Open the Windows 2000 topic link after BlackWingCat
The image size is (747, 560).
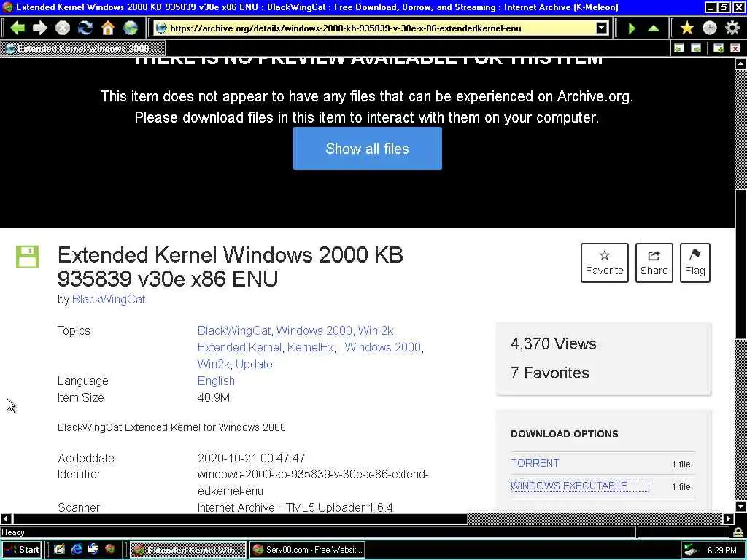click(314, 330)
